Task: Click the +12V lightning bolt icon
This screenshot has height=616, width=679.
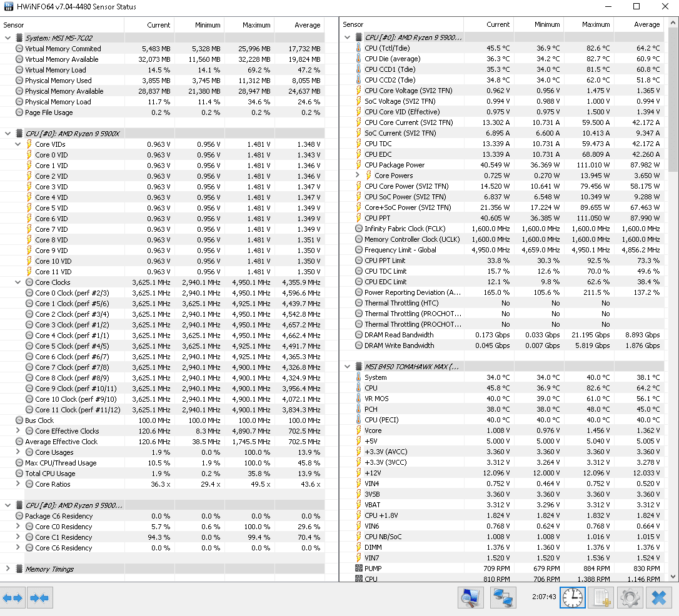Action: [358, 473]
